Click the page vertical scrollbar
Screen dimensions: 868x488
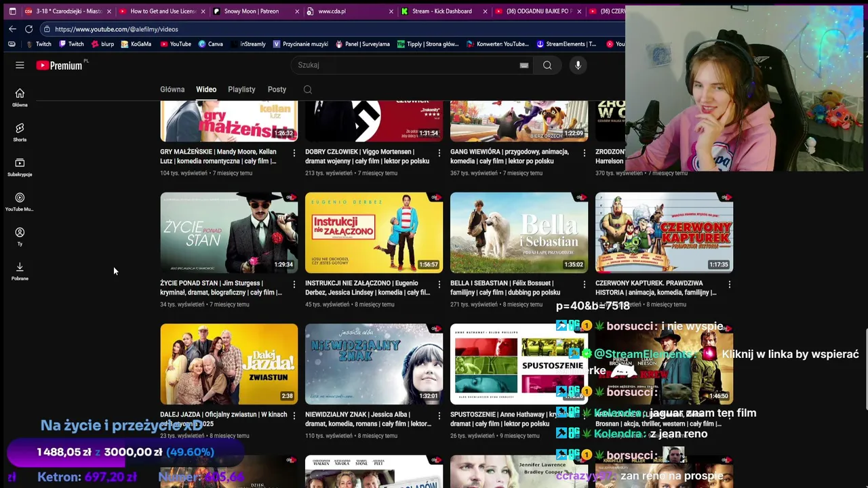(865, 368)
